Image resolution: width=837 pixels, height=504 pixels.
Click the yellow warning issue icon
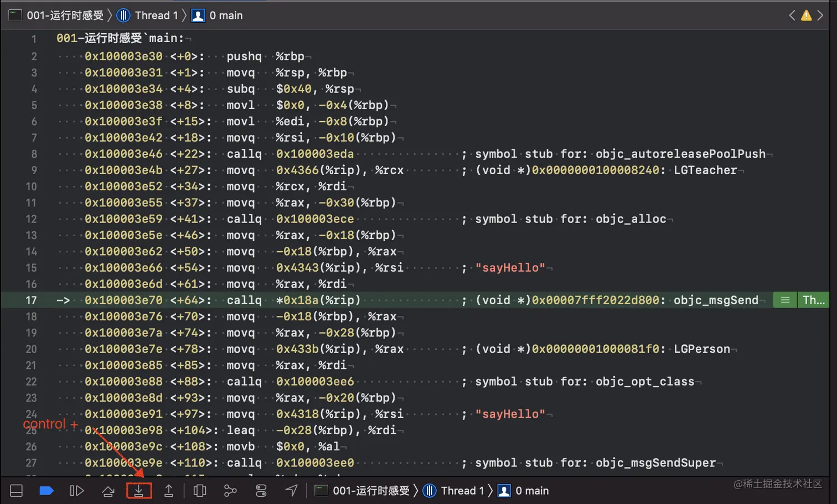(807, 15)
